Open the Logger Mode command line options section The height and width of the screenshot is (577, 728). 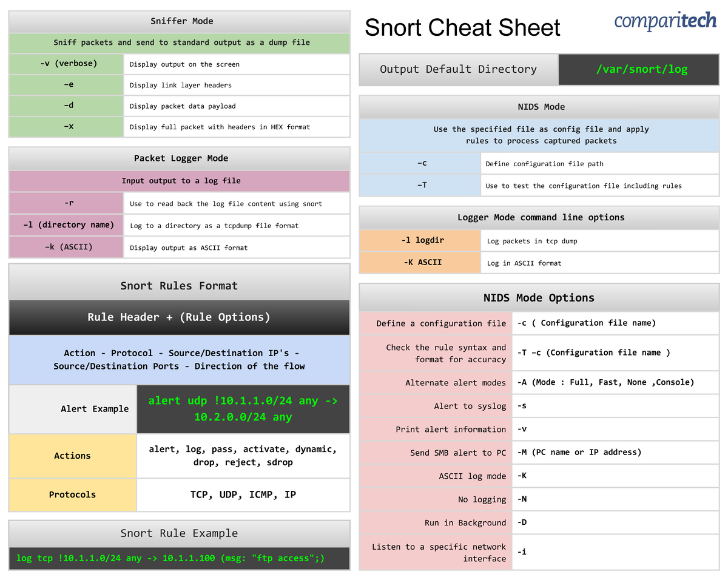pyautogui.click(x=539, y=217)
